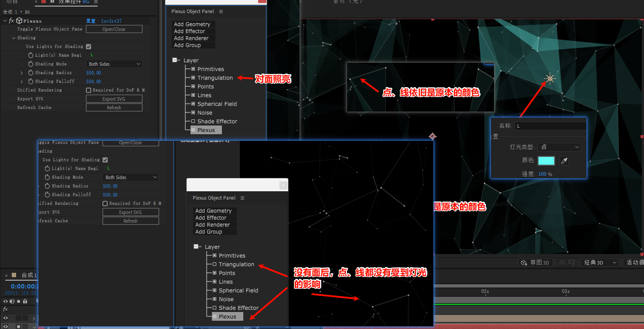This screenshot has height=329, width=644.
Task: Click the 02s mark on time ruler
Action: (x=485, y=291)
